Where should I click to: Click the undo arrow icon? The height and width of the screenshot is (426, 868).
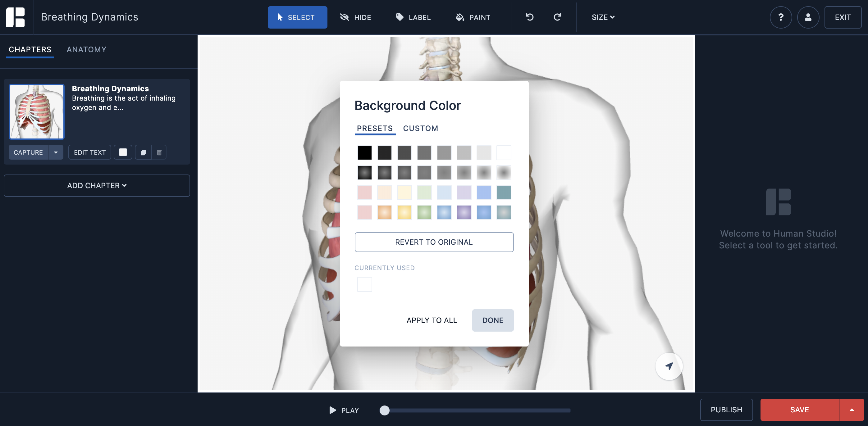point(530,16)
